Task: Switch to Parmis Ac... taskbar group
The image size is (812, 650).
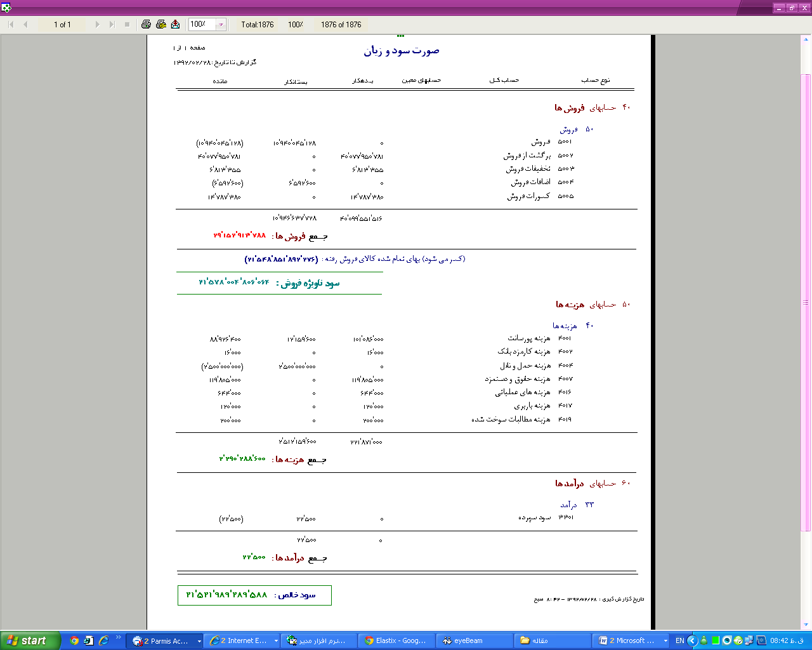Action: [x=164, y=641]
